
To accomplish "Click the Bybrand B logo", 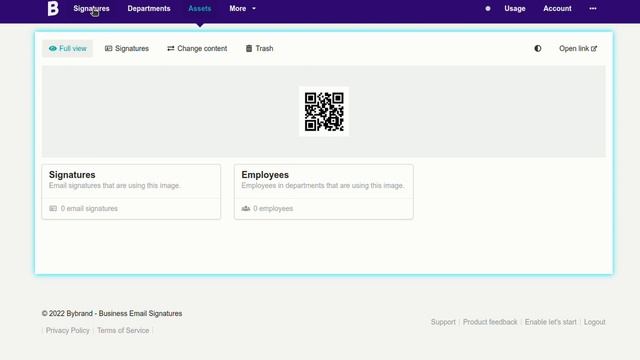I will pos(53,9).
